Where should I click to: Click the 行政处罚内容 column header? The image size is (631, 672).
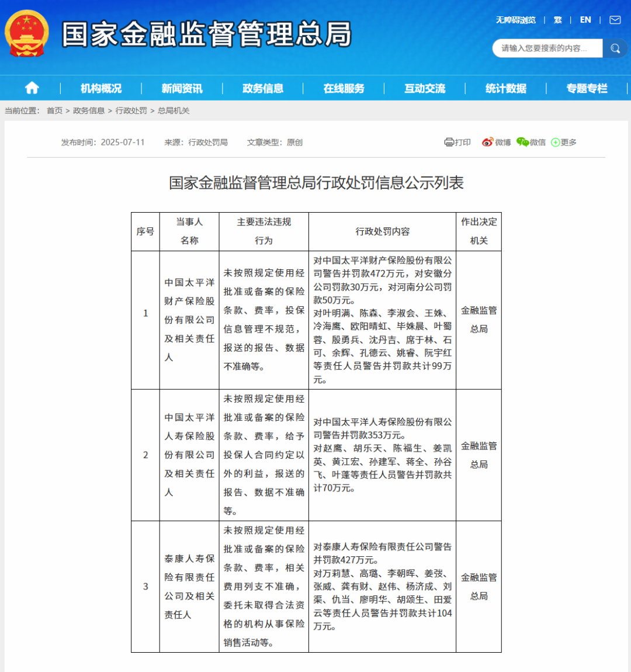[383, 231]
